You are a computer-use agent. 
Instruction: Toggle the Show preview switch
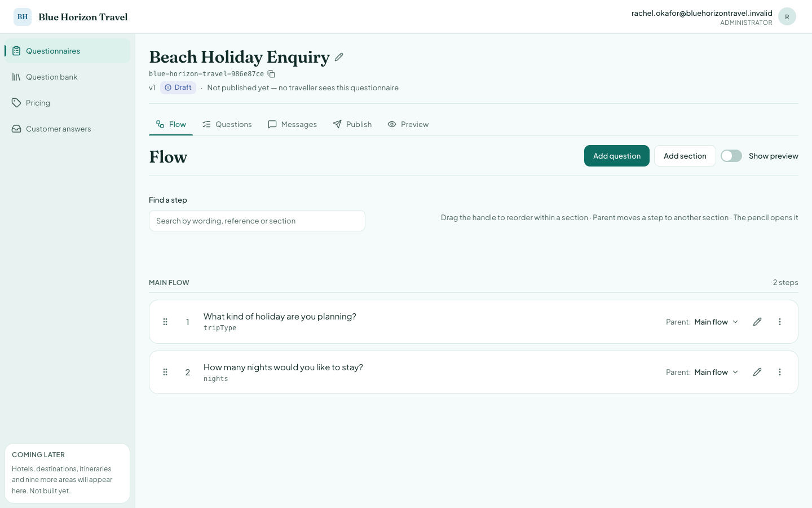point(731,156)
